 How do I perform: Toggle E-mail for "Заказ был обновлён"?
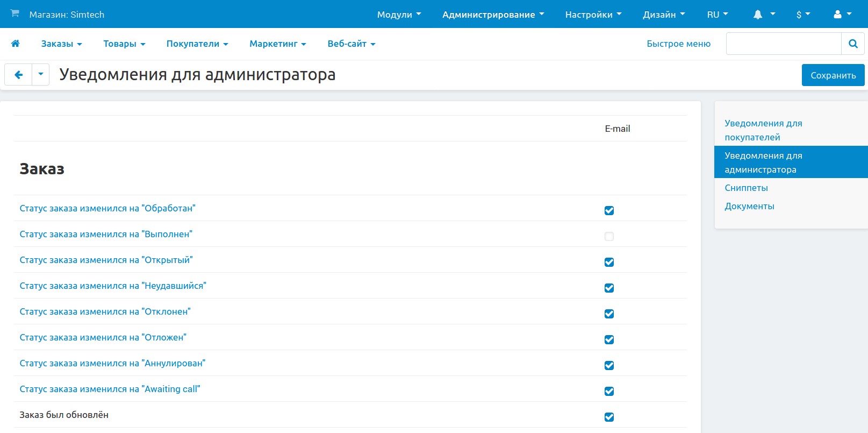pyautogui.click(x=609, y=417)
